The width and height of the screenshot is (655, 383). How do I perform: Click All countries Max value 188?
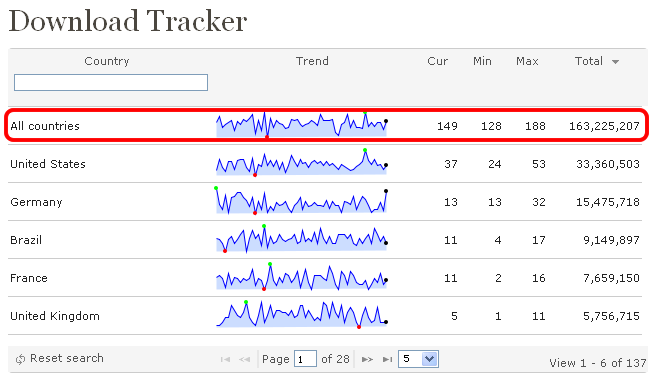coord(535,126)
